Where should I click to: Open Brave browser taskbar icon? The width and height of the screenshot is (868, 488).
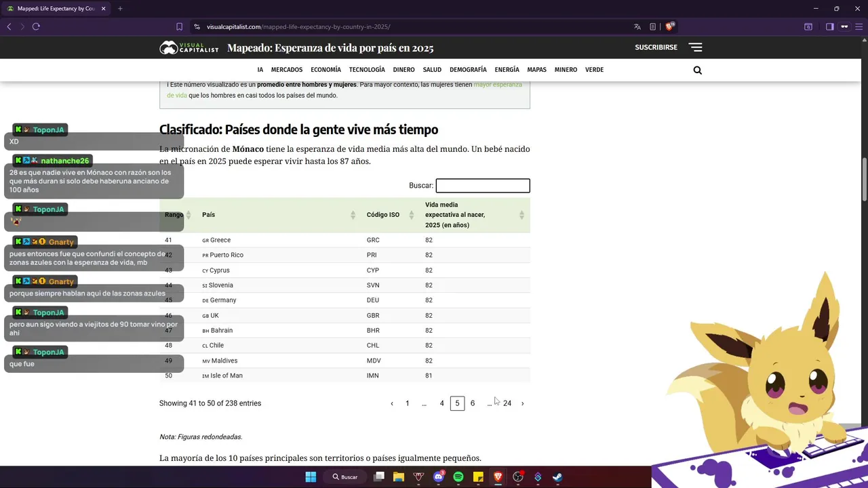498,476
